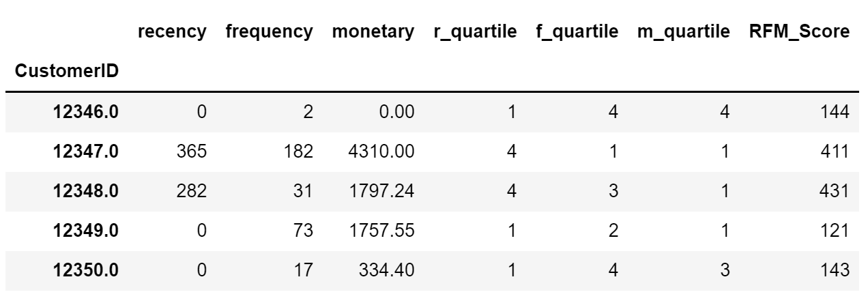Select row label 12347.0
This screenshot has width=868, height=303.
click(87, 151)
